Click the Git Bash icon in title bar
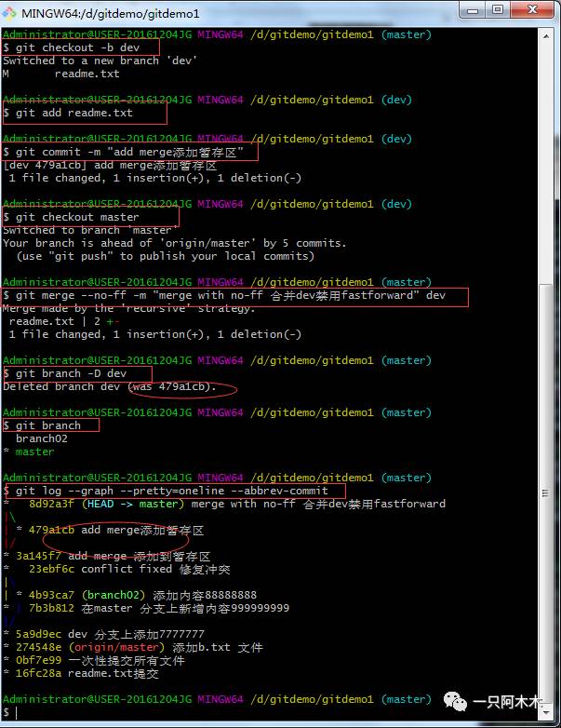This screenshot has width=561, height=728. (8, 13)
